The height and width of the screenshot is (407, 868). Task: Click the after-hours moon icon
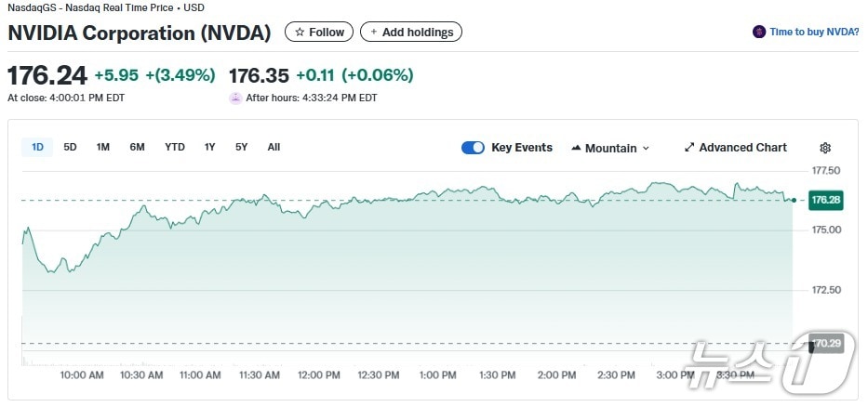(235, 98)
